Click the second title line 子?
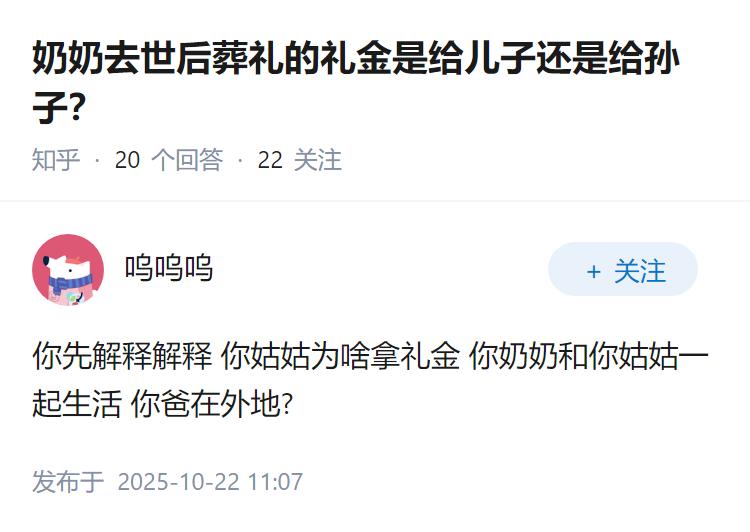 pos(59,108)
